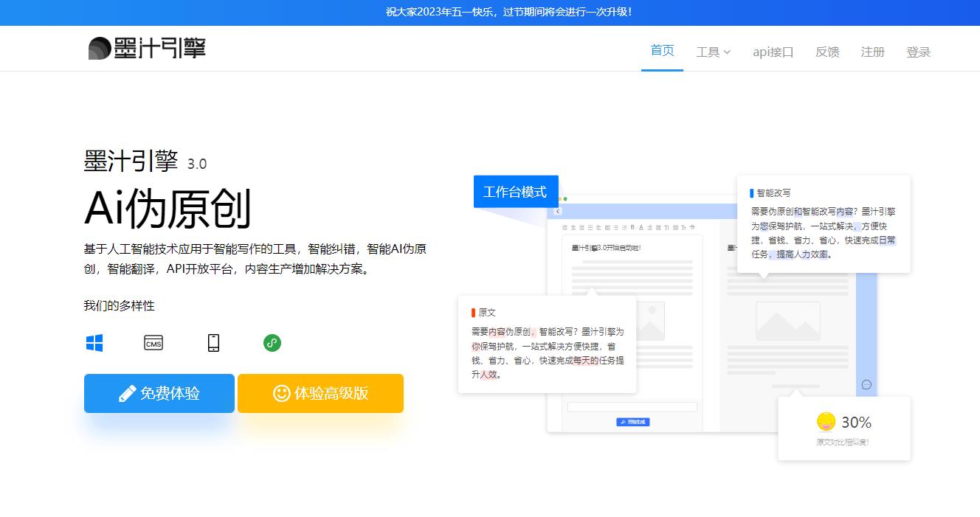Click the 墨汁引擎 logo
Viewport: 980px width, 517px height.
click(145, 47)
